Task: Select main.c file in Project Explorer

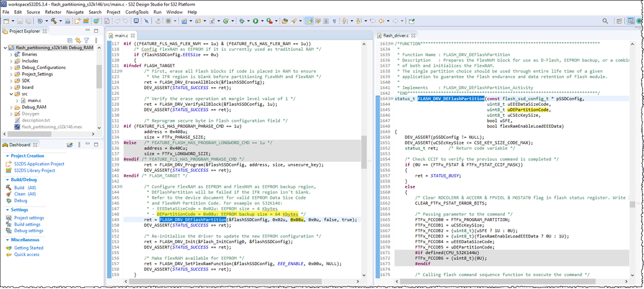Action: [34, 100]
